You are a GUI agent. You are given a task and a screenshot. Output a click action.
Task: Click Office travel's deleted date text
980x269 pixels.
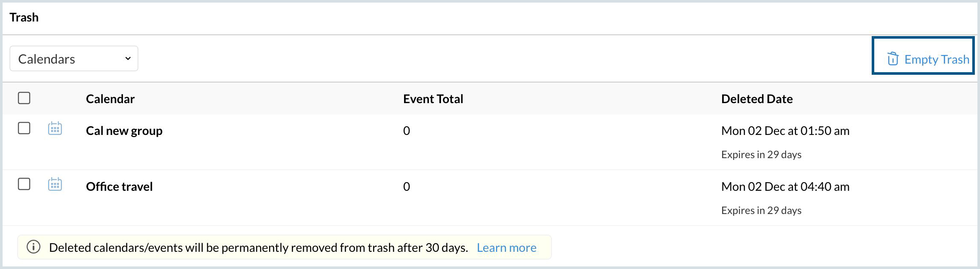coord(785,186)
